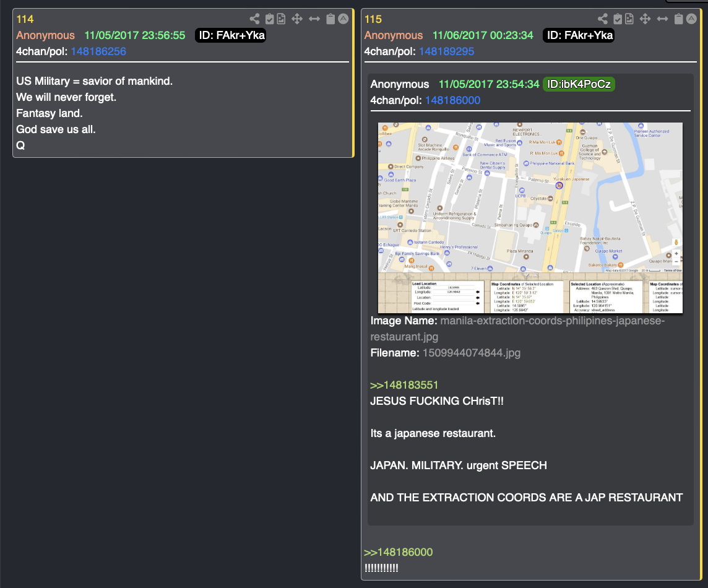Click the line "Its a japanese restaurant."
The image size is (708, 588).
click(433, 433)
